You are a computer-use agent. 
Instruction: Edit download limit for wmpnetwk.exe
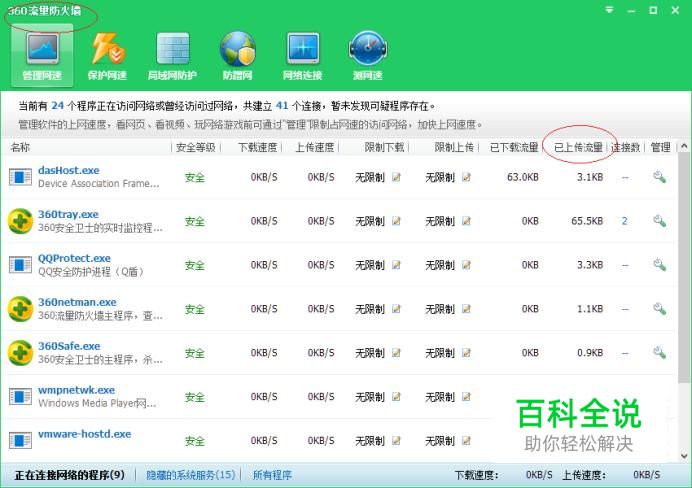[x=396, y=397]
